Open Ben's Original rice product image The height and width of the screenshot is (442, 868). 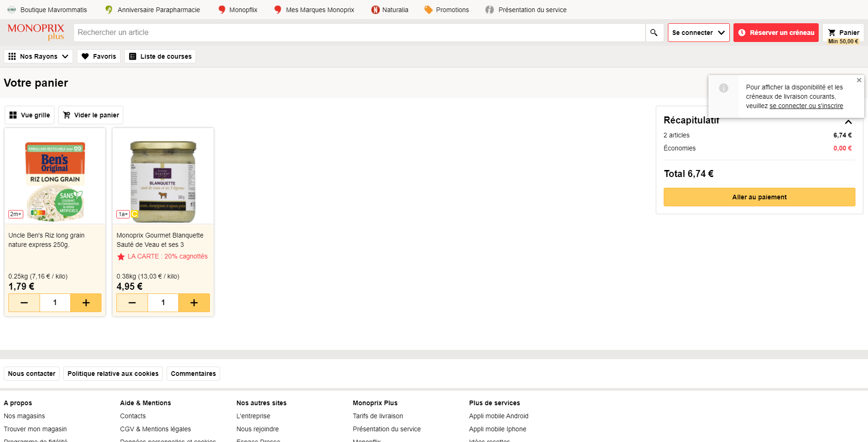(x=55, y=181)
